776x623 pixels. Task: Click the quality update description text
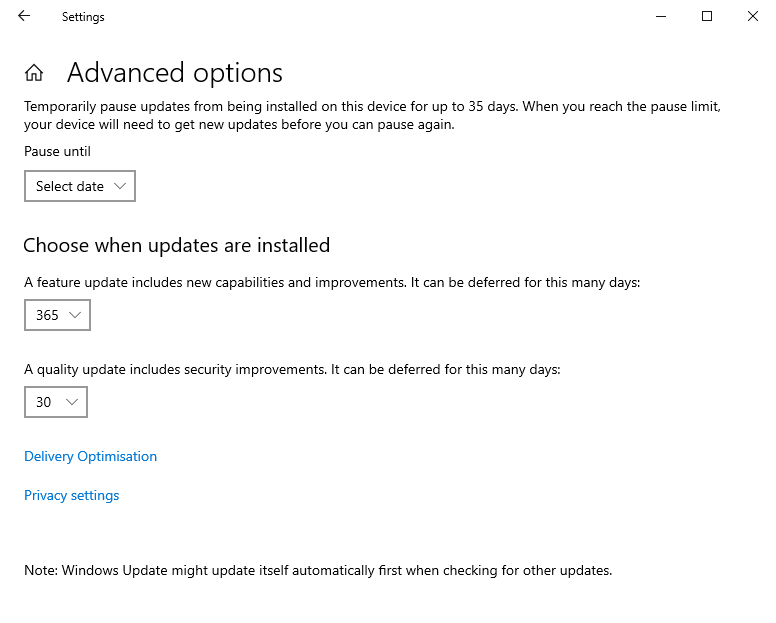292,369
